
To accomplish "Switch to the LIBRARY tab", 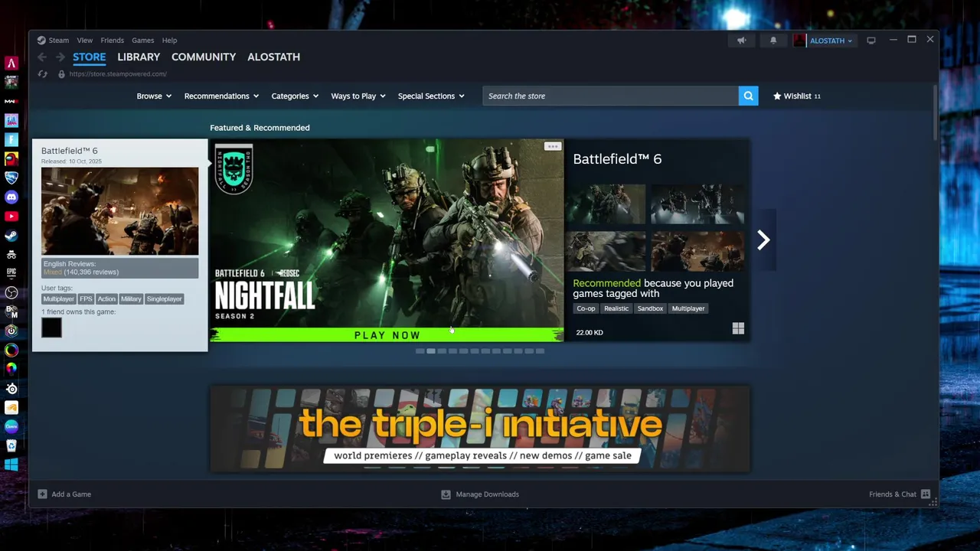I will click(139, 57).
